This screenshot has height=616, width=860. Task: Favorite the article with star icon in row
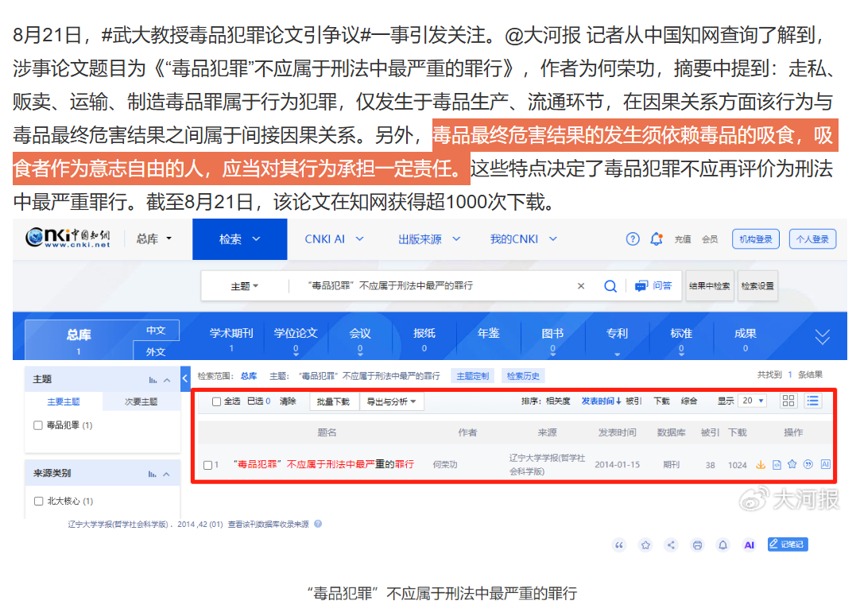pos(792,464)
